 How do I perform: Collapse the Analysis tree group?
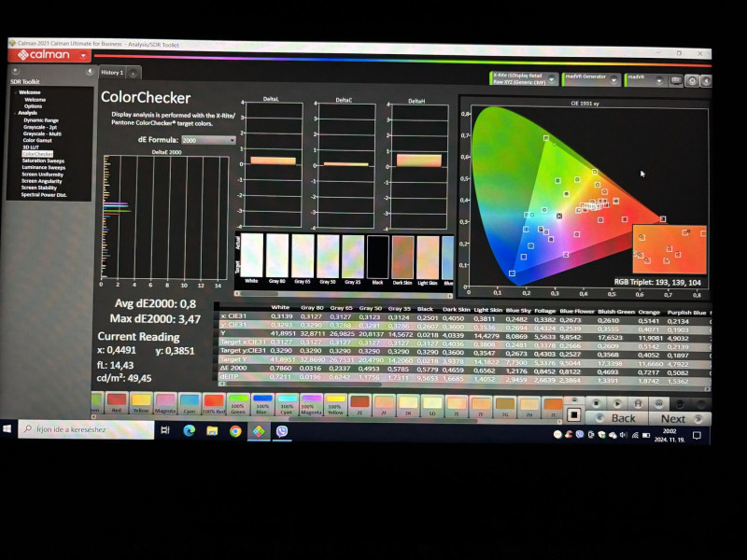(15, 113)
